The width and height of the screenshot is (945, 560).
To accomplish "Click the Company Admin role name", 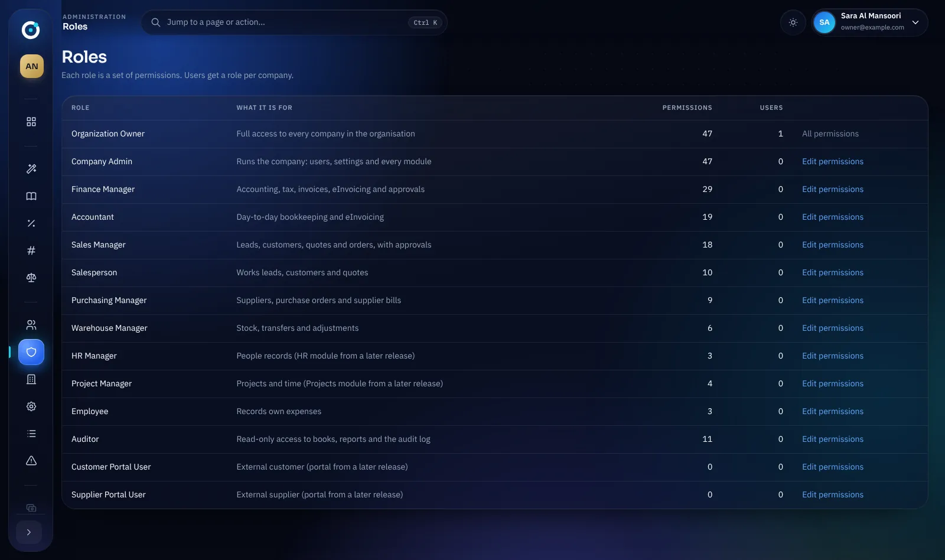I will [x=102, y=161].
